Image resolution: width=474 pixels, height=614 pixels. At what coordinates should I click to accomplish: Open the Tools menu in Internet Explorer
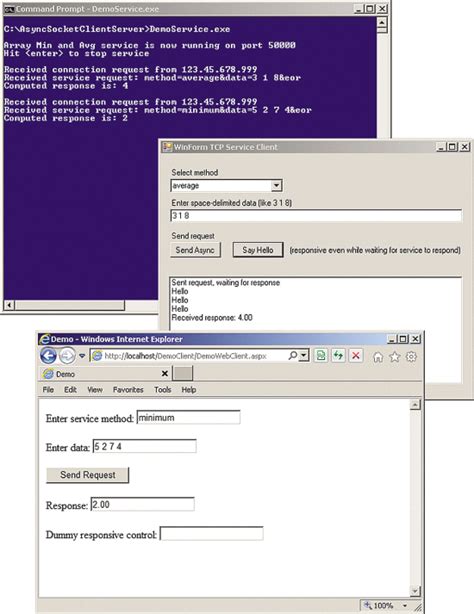163,390
